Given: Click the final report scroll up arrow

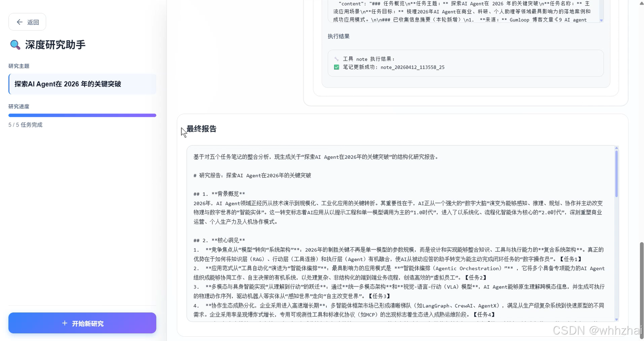Looking at the screenshot, I should coord(616,148).
